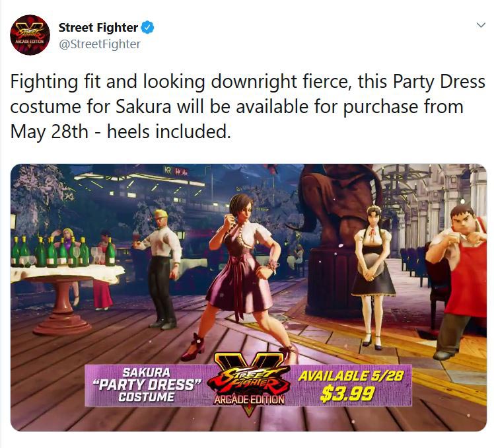The image size is (494, 448).
Task: Click the tweet text about Party Dress
Action: pos(247,106)
